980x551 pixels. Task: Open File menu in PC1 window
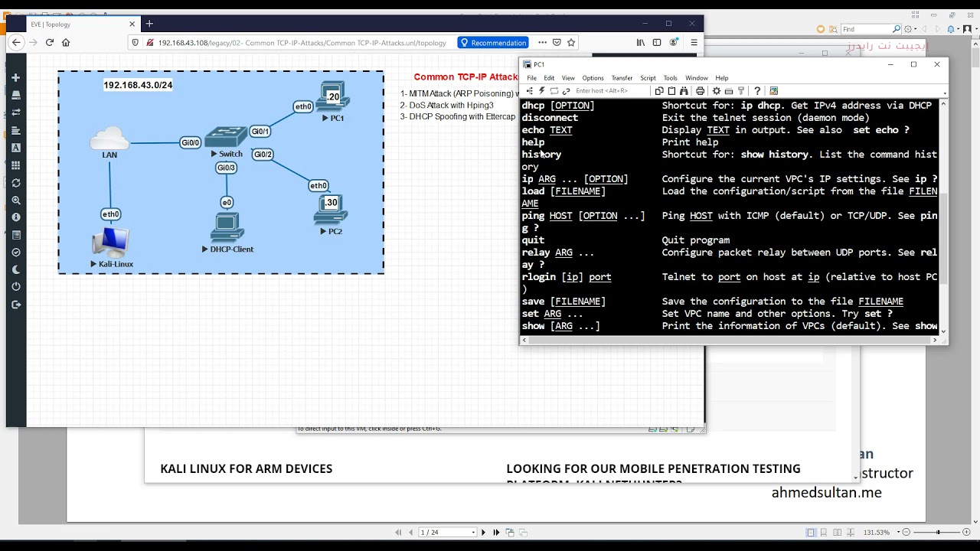(x=531, y=78)
